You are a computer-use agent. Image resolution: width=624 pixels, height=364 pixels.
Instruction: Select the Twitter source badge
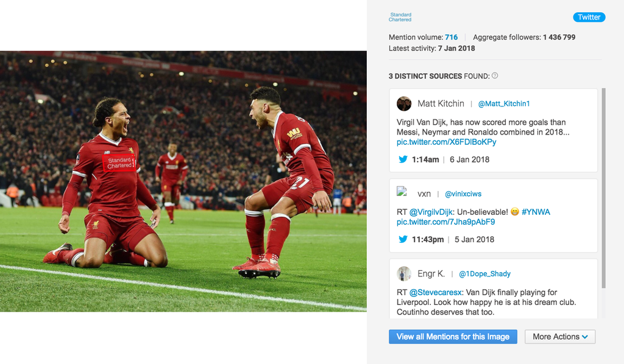[x=589, y=17]
